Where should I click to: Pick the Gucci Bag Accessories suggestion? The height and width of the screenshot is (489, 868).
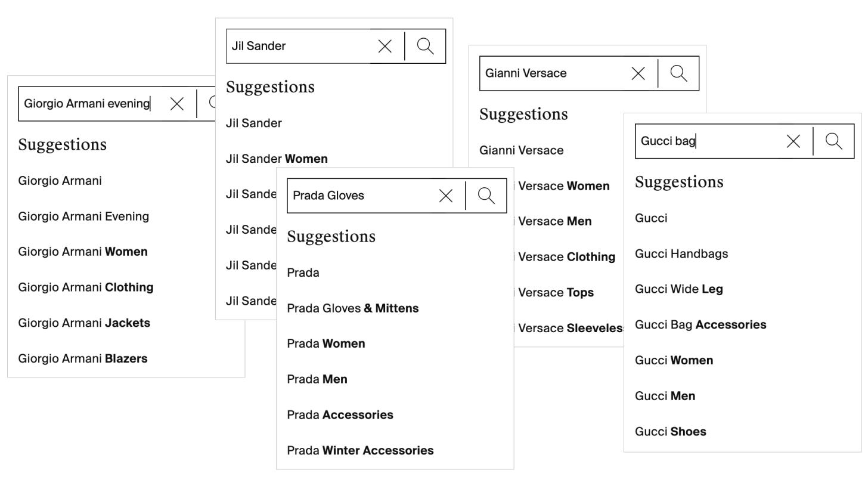700,325
